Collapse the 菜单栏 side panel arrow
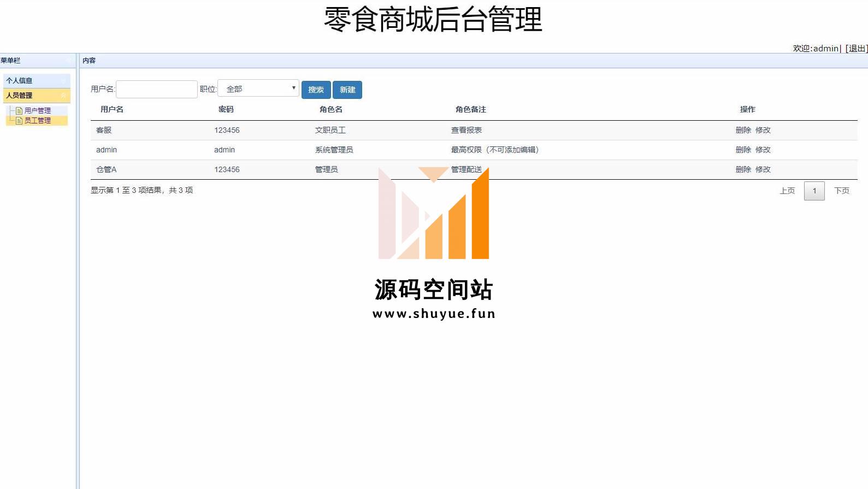 (68, 61)
